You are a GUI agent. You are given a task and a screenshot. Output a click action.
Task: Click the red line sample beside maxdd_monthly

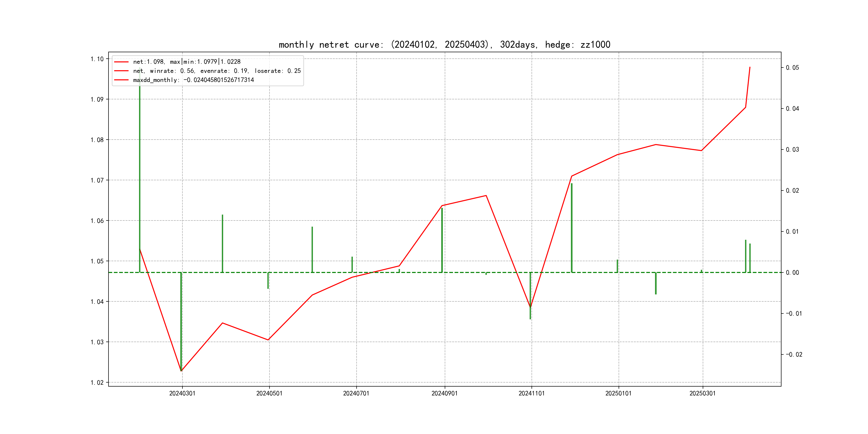pyautogui.click(x=121, y=80)
